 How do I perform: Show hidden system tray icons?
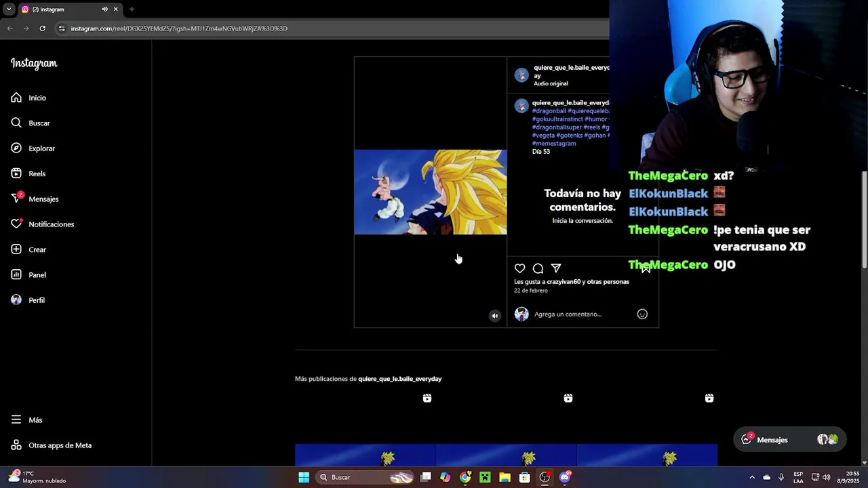(751, 477)
